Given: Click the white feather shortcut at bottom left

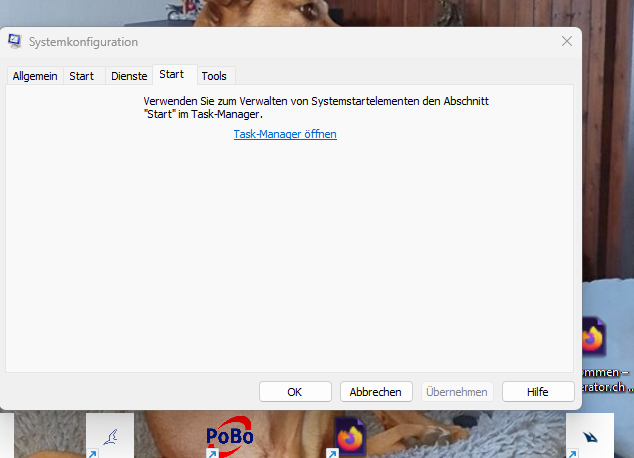Looking at the screenshot, I should pyautogui.click(x=110, y=436).
